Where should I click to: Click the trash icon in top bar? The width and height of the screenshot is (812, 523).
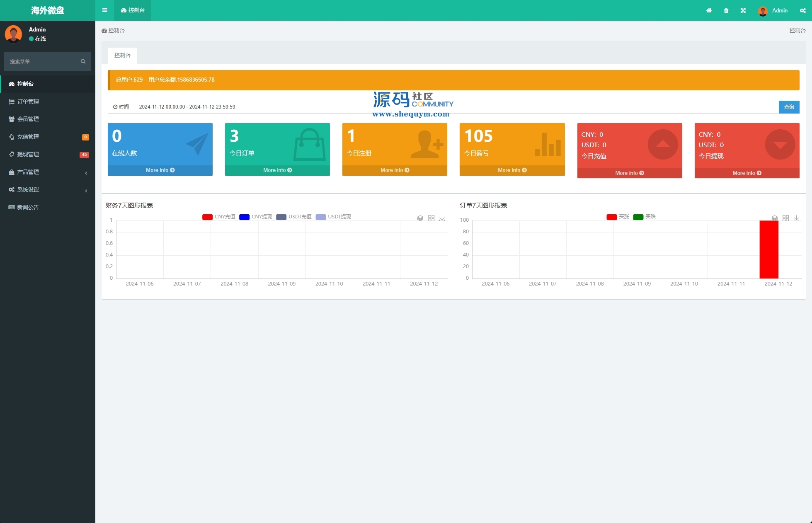pos(726,10)
